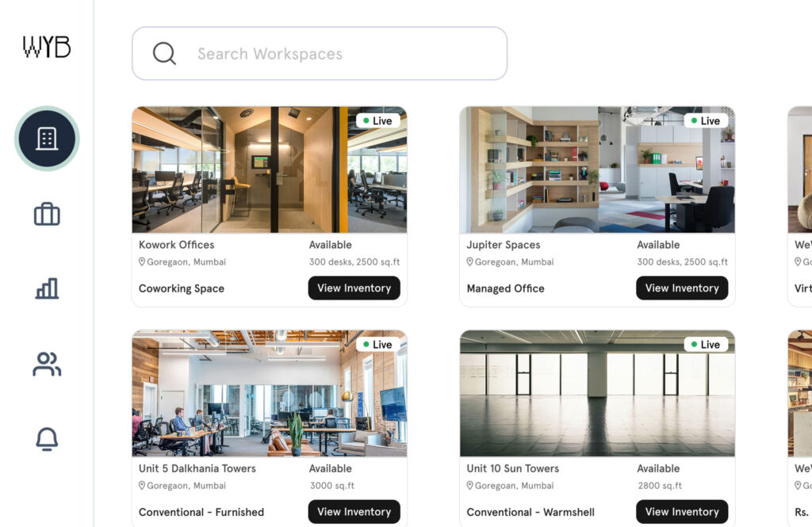
Task: View Inventory for Unit 5 Dalkhania Towers
Action: [x=354, y=511]
